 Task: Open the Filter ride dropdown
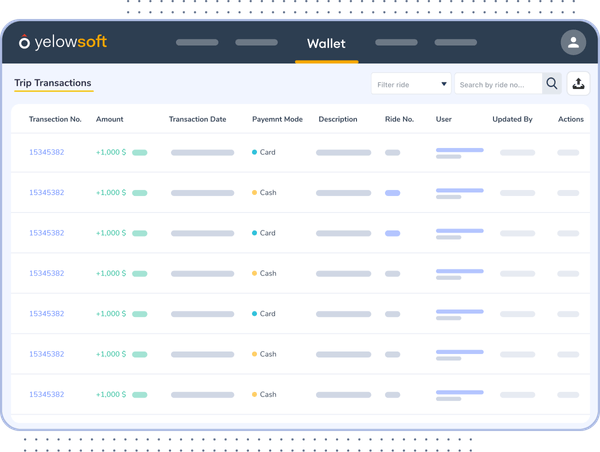click(411, 83)
